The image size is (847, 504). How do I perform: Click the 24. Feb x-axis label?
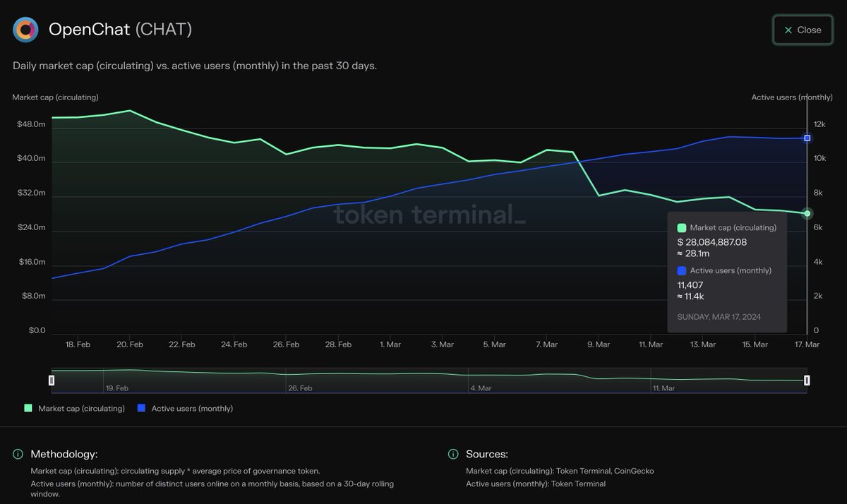[234, 344]
